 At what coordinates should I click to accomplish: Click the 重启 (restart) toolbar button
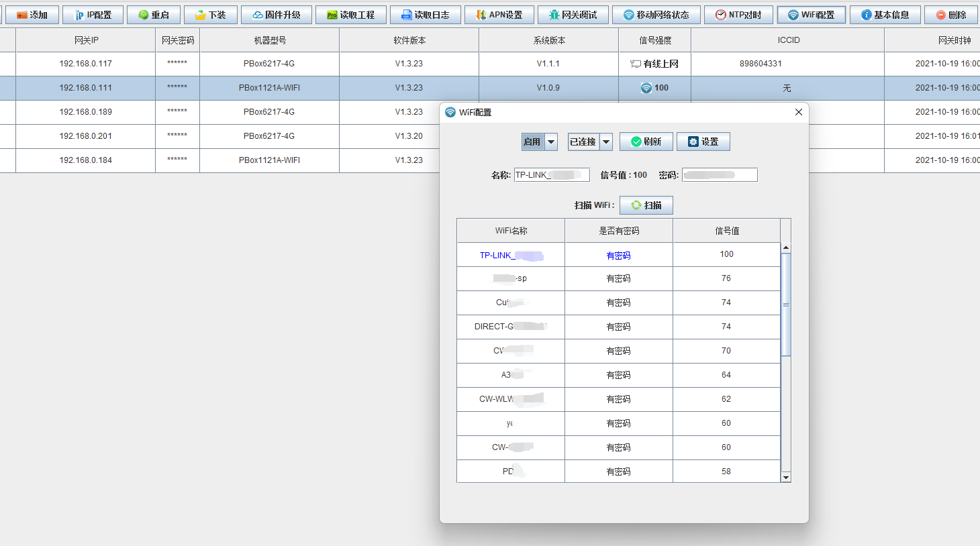click(154, 15)
